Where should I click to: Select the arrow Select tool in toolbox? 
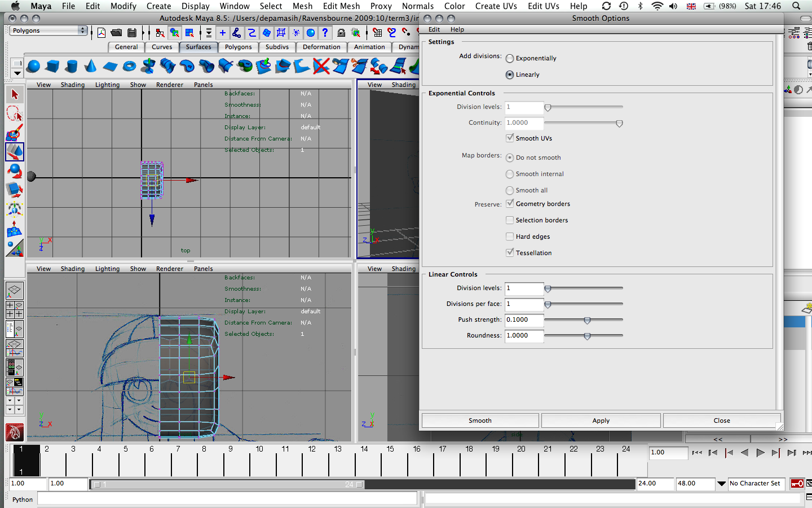pyautogui.click(x=15, y=94)
